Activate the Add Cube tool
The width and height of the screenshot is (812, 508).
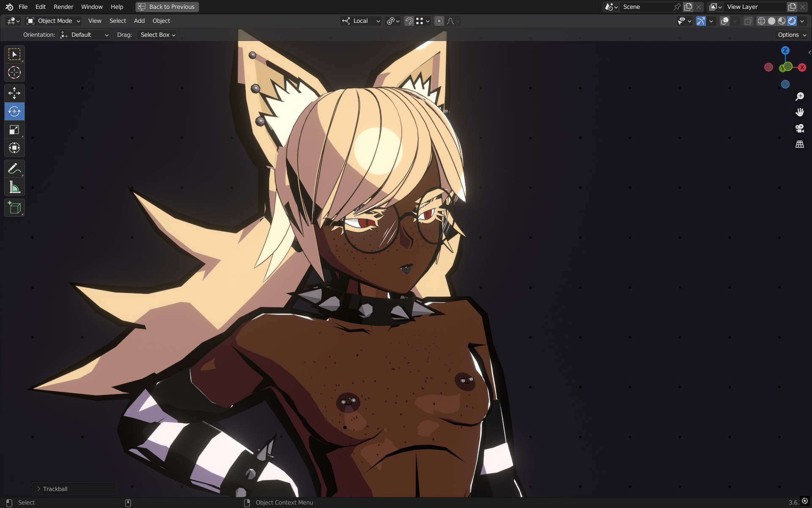coord(14,208)
